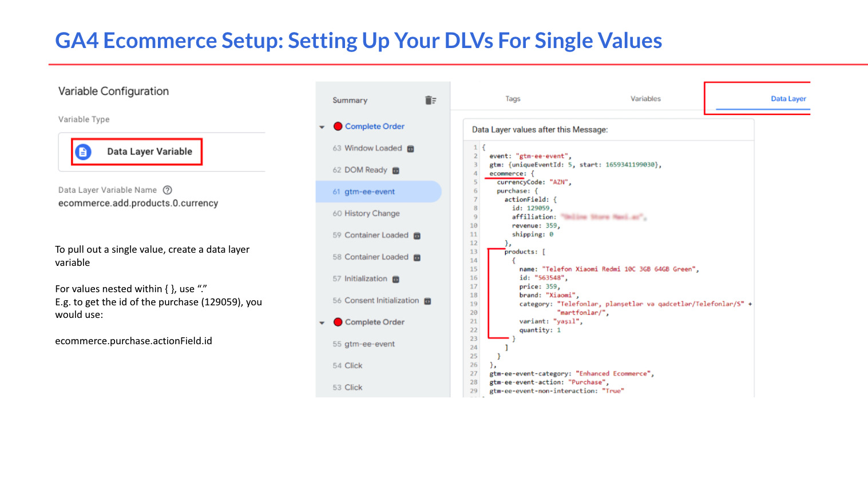Click the 'shipping: 0' line
Viewport: 868px width, 486px height.
click(x=532, y=234)
